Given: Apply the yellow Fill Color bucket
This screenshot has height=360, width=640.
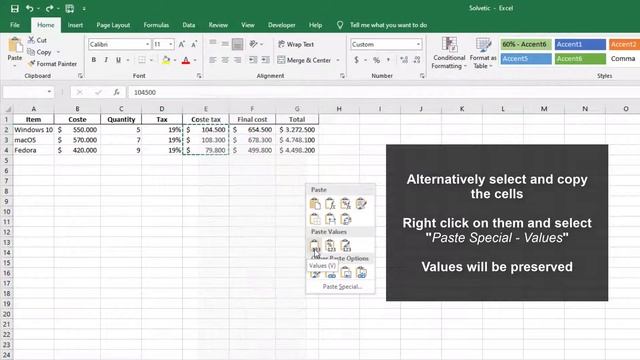Looking at the screenshot, I should click(x=166, y=60).
